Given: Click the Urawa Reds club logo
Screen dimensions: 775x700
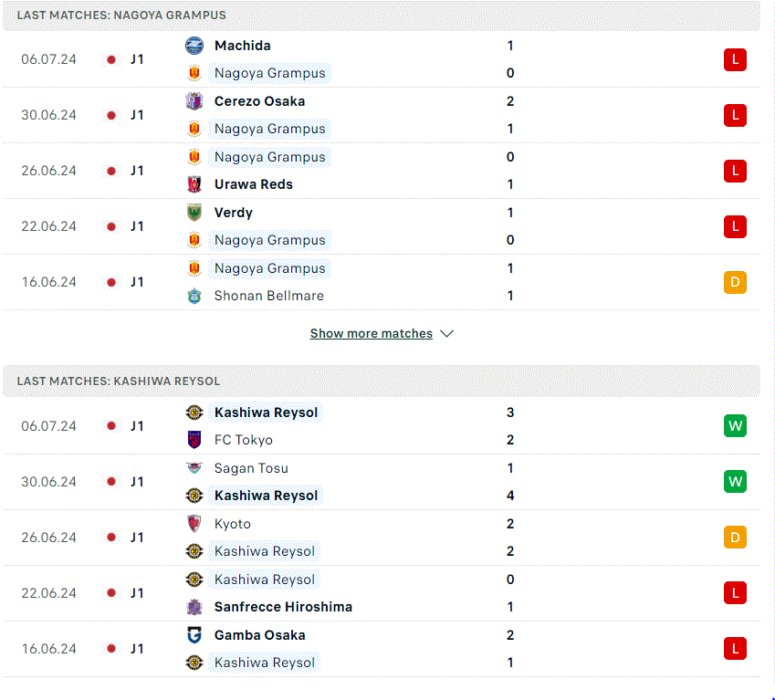Looking at the screenshot, I should (x=194, y=184).
